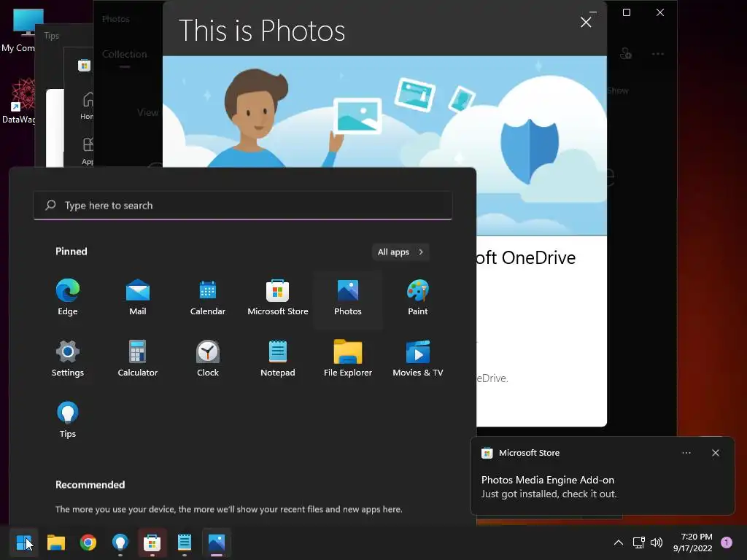Launch Chrome from the taskbar
This screenshot has width=747, height=560.
point(88,542)
